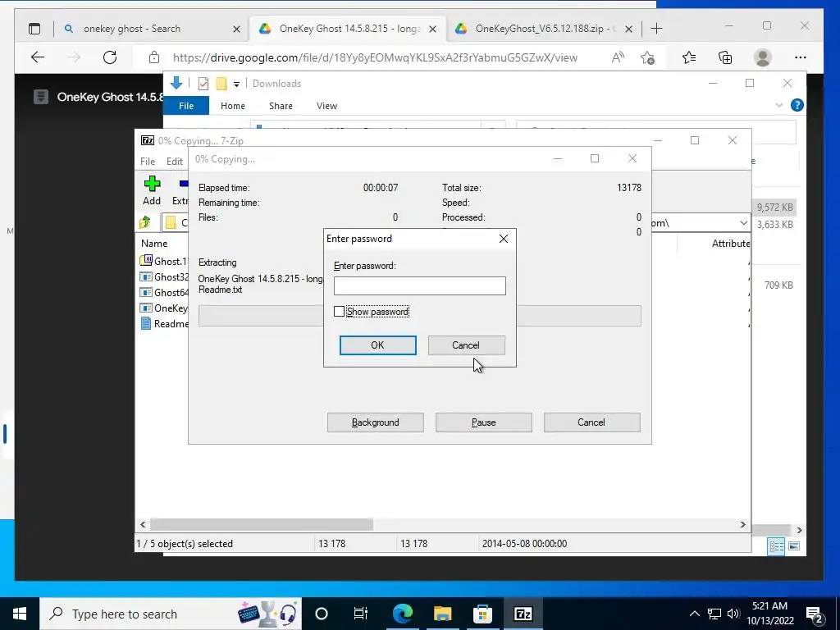Click the 7-Zip horizontal scrollbar thumb
This screenshot has height=630, width=840.
(x=262, y=524)
